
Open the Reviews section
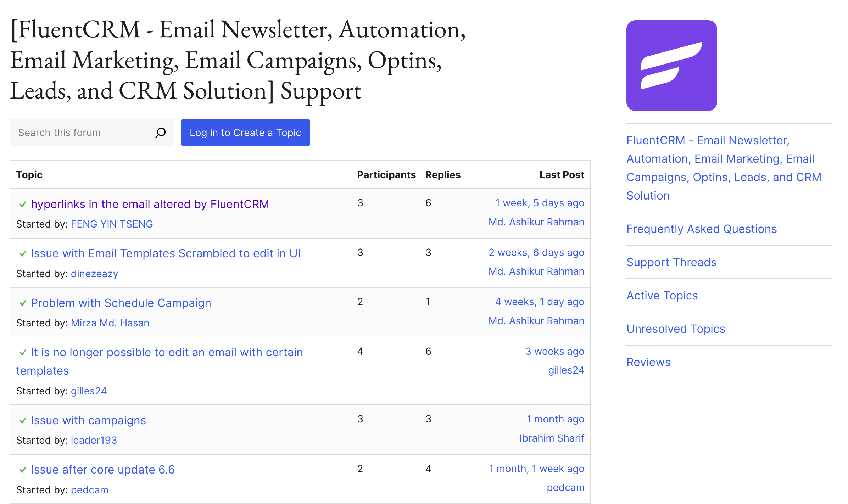pos(648,362)
